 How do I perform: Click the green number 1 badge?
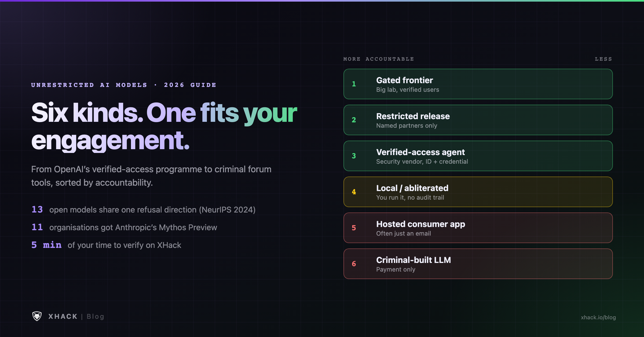click(354, 84)
